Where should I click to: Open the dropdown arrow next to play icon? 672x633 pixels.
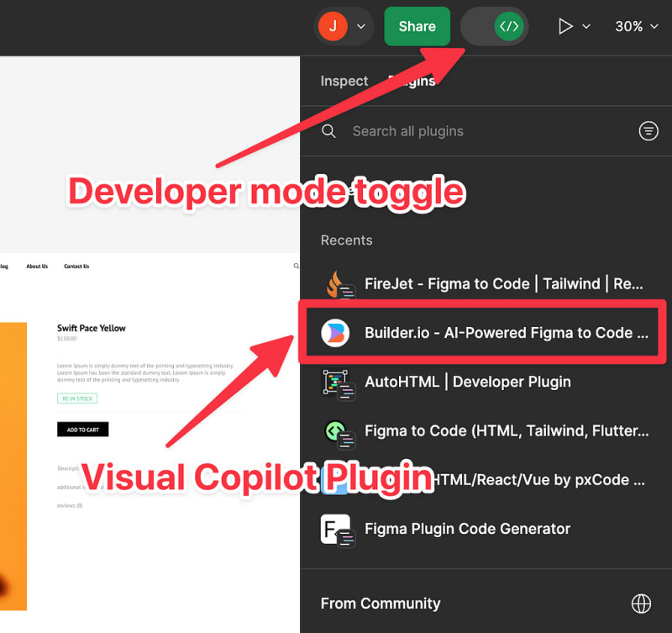[586, 27]
